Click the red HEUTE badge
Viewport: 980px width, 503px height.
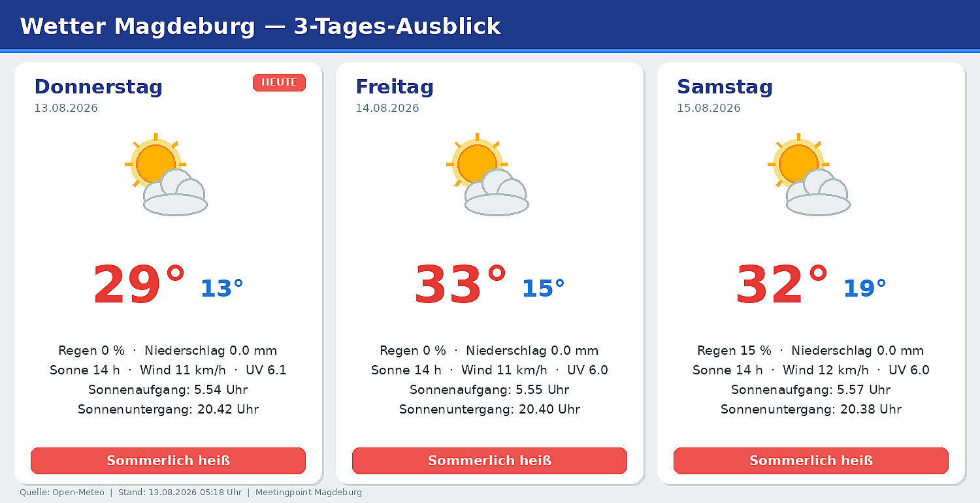pyautogui.click(x=279, y=82)
